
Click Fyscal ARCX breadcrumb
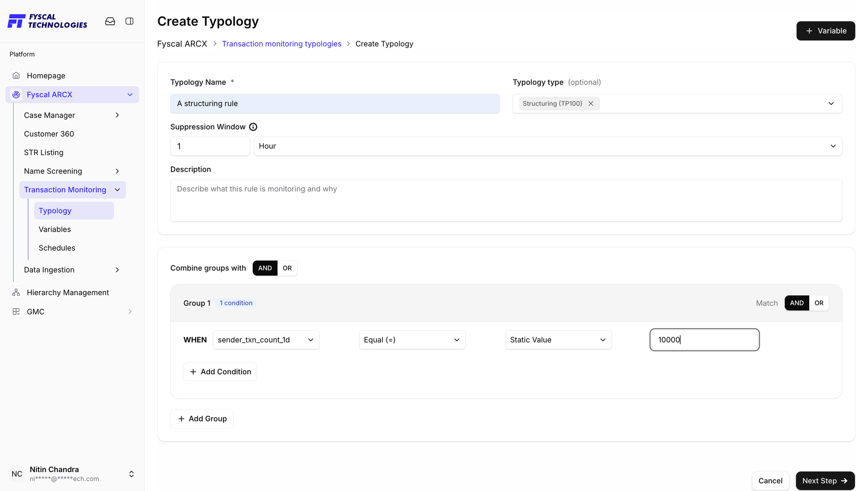[x=182, y=44]
